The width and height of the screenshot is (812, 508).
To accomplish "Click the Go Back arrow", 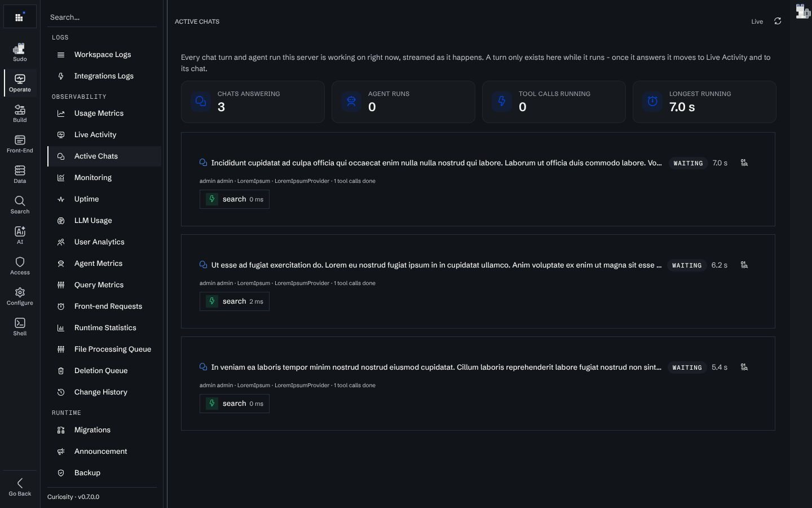I will [x=20, y=487].
